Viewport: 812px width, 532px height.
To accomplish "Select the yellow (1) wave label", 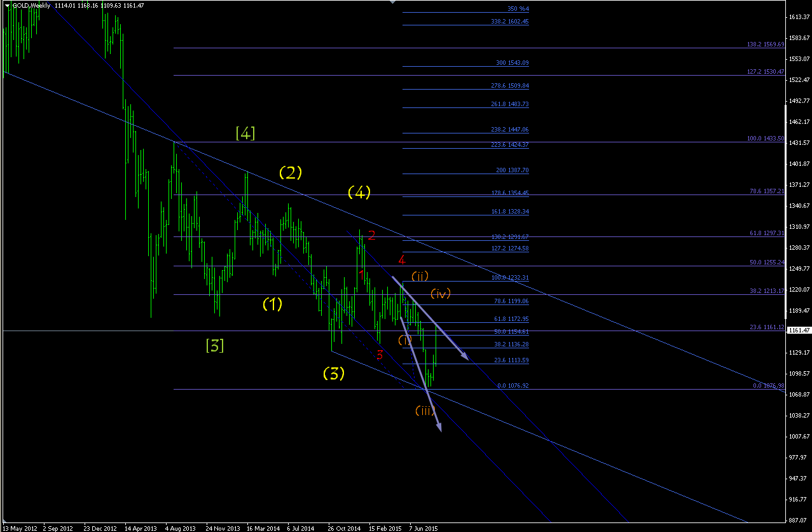I will [x=272, y=304].
